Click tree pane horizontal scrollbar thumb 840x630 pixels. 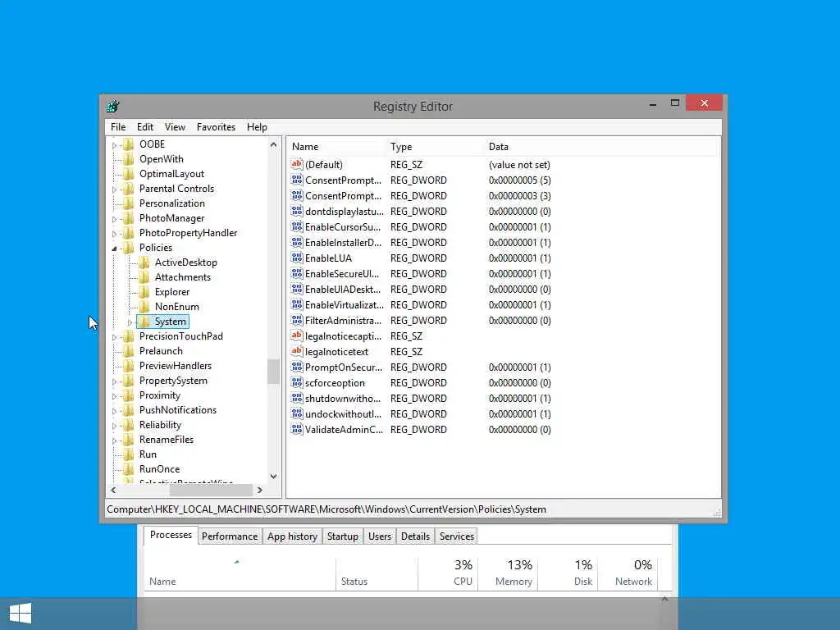coord(211,490)
